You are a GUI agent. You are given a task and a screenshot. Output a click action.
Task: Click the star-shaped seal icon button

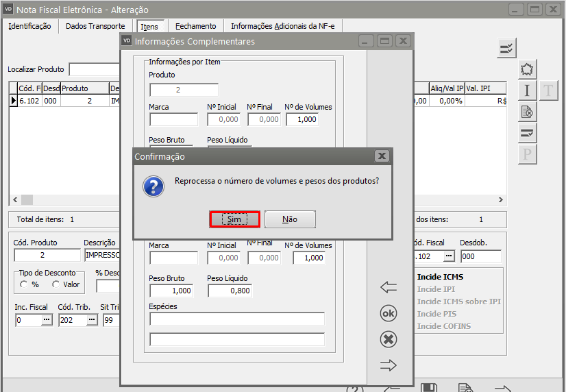pyautogui.click(x=526, y=69)
